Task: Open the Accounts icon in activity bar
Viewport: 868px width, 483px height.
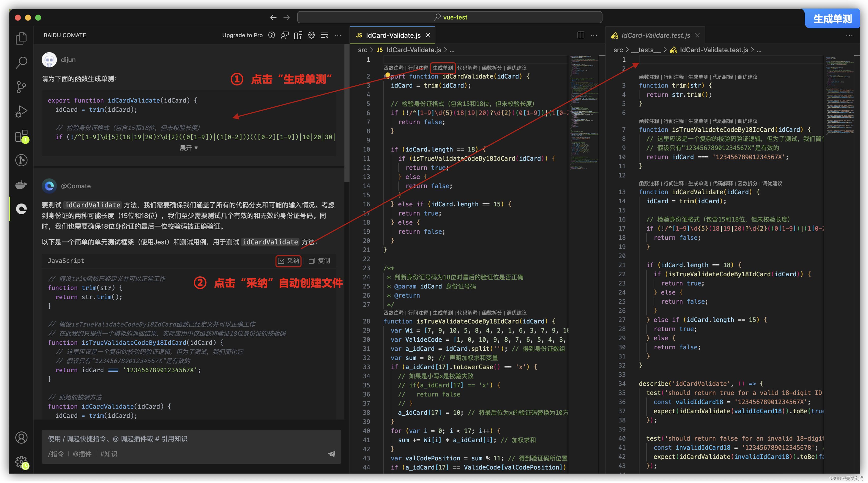Action: pyautogui.click(x=21, y=438)
